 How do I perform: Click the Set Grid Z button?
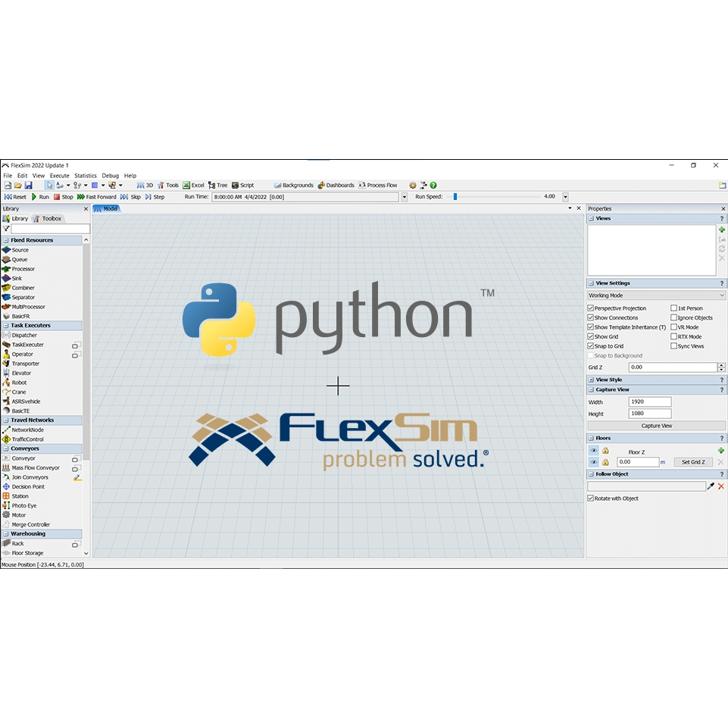tap(693, 462)
